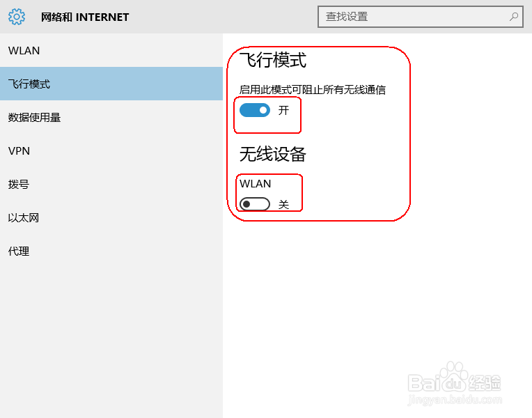Click the WLAN label under 无线设备
The width and height of the screenshot is (532, 418).
pyautogui.click(x=255, y=184)
